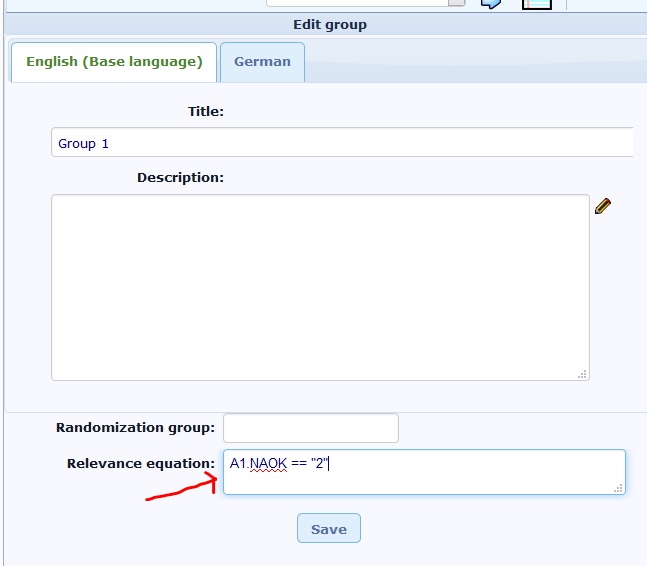This screenshot has height=566, width=647.
Task: Focus the Description text area
Action: click(320, 288)
